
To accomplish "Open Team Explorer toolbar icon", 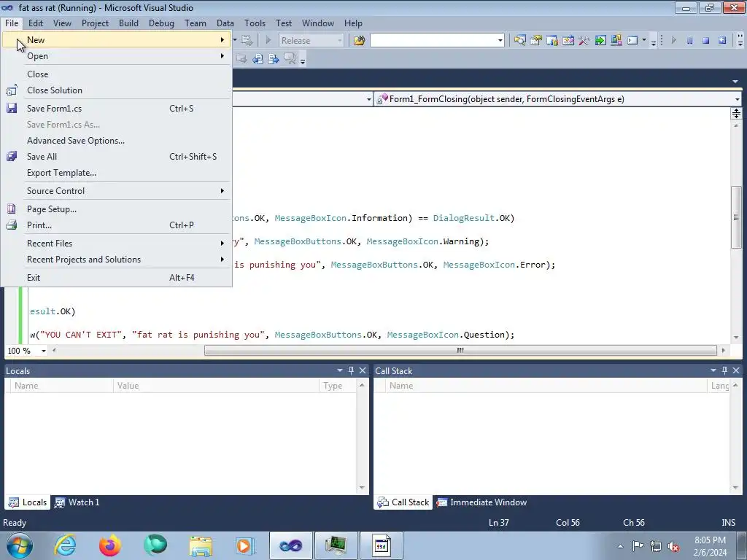I will point(552,41).
